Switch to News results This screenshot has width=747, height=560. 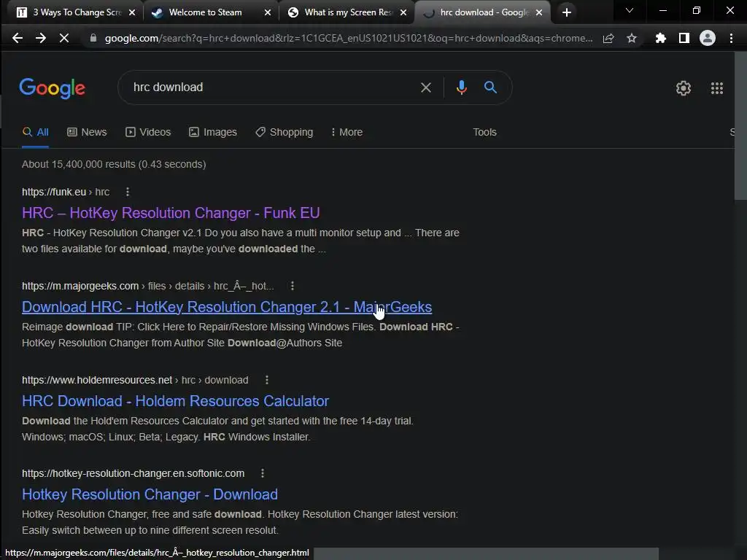click(x=87, y=133)
